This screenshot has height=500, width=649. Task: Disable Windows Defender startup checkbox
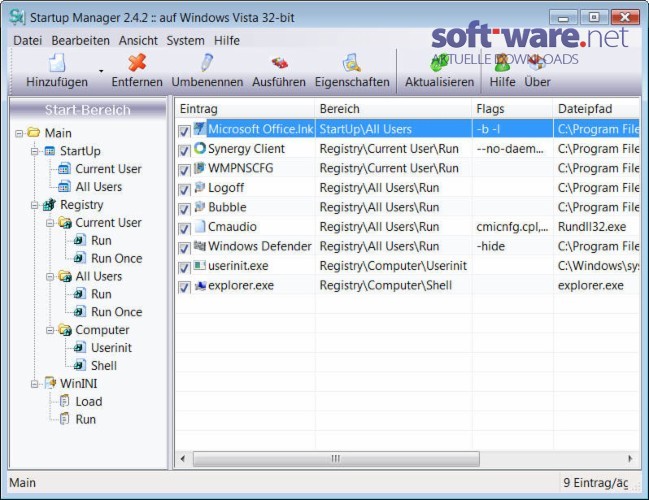(x=184, y=248)
